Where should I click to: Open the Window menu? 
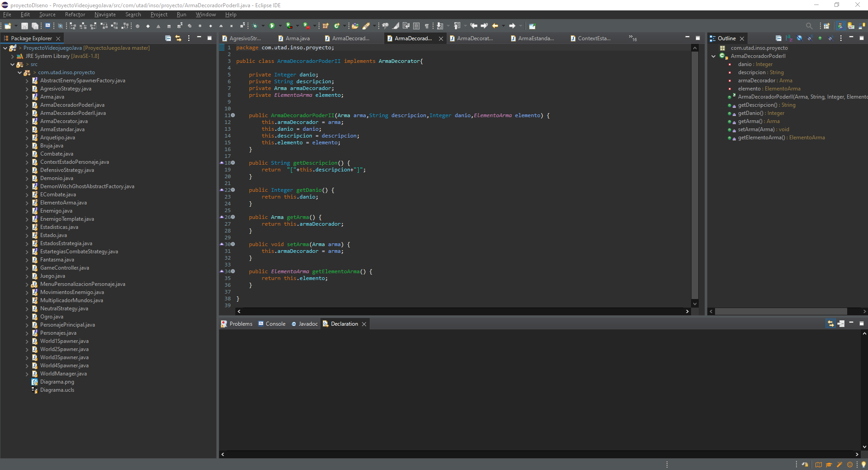point(205,14)
